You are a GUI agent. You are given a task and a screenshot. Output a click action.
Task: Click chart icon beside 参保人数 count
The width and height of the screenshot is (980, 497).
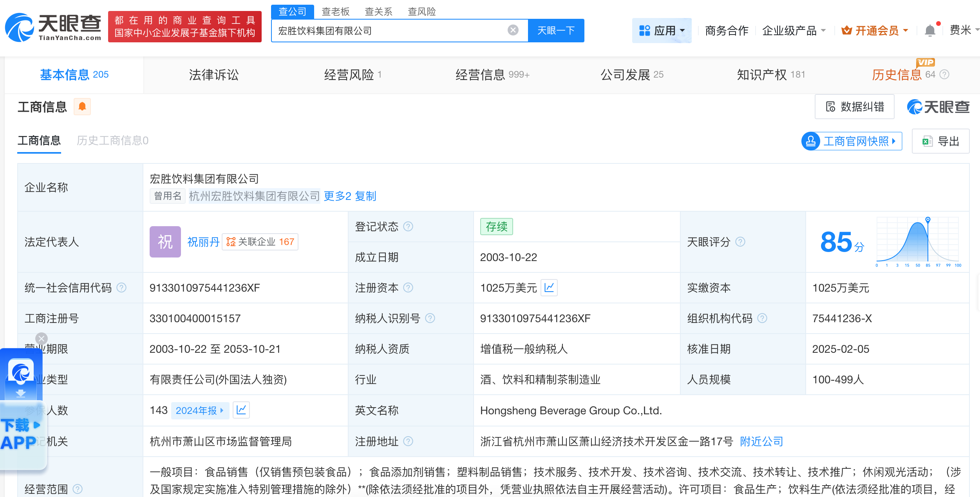[242, 410]
